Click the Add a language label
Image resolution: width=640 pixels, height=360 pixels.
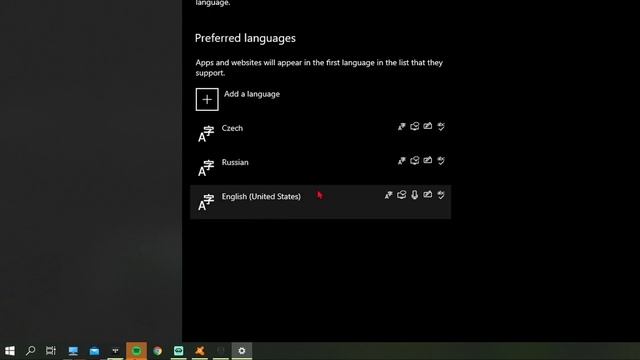(252, 94)
